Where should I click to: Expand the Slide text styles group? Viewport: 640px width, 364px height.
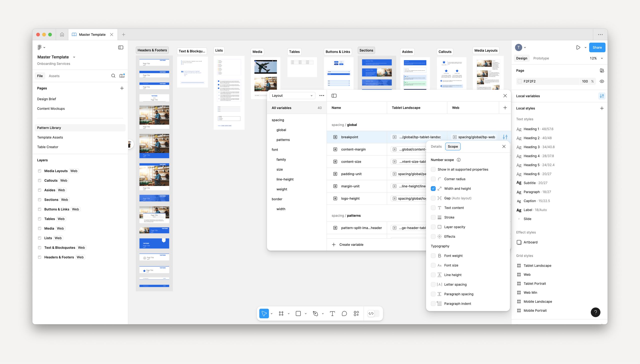519,219
